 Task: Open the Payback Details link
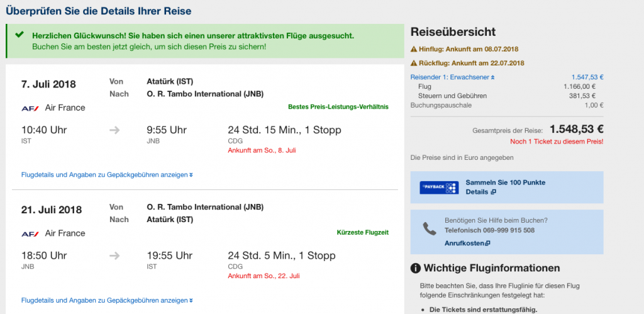(480, 192)
